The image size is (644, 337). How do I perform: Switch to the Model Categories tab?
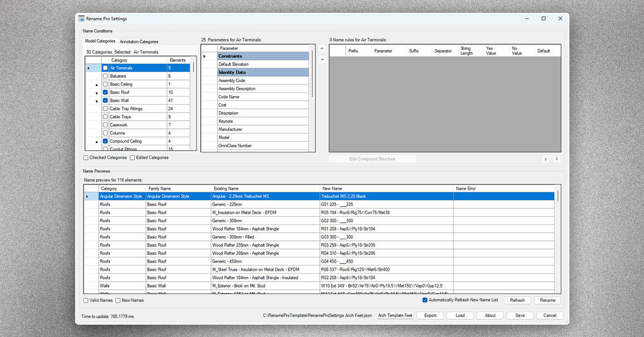point(100,41)
